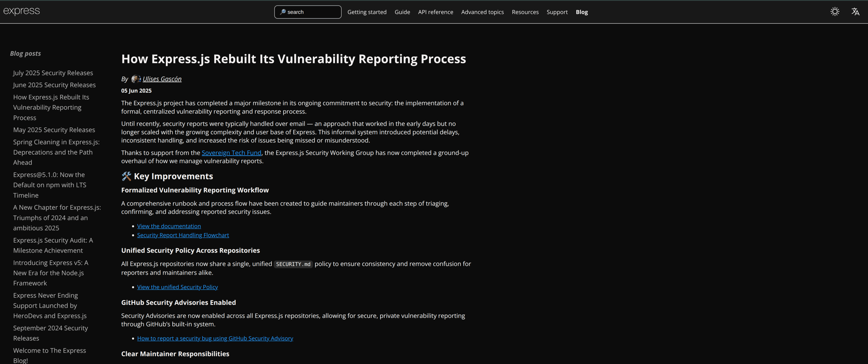Select the Blog tab in navigation
The width and height of the screenshot is (868, 364).
582,12
